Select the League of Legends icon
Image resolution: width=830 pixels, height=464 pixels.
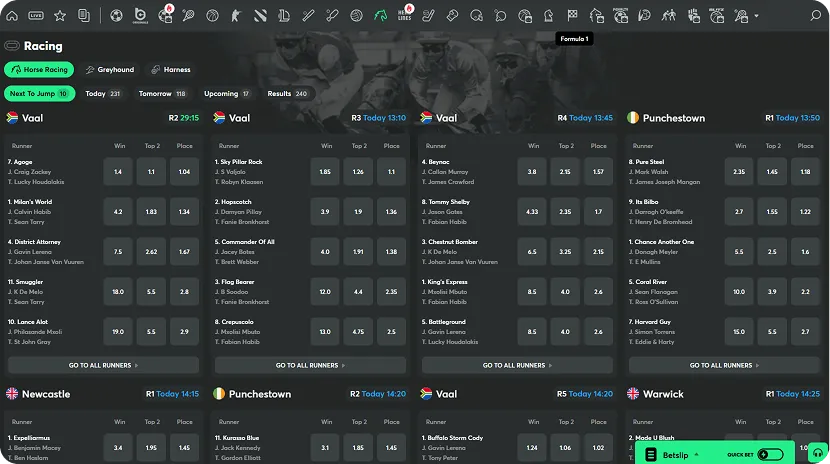(284, 16)
